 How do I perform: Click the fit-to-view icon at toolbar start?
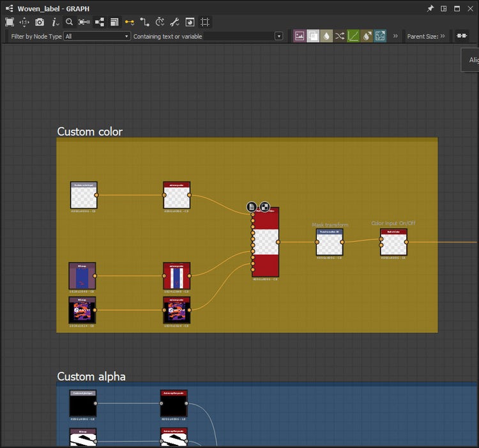(10, 22)
